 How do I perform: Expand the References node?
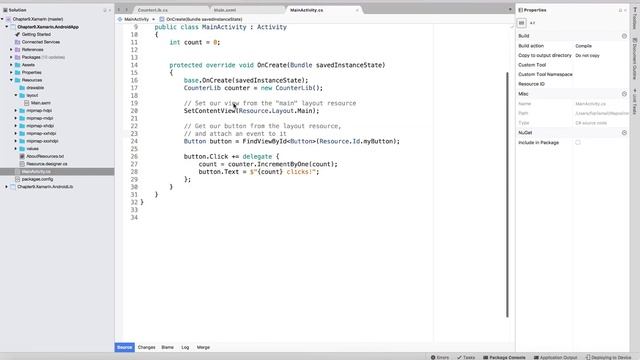(11, 50)
